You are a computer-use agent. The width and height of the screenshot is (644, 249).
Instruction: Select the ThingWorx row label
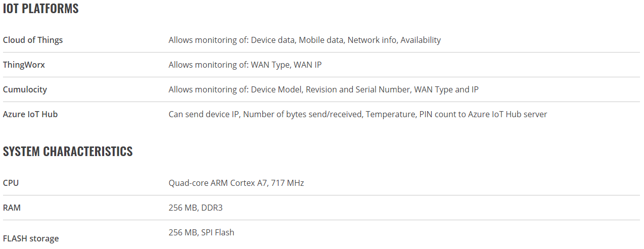[24, 65]
